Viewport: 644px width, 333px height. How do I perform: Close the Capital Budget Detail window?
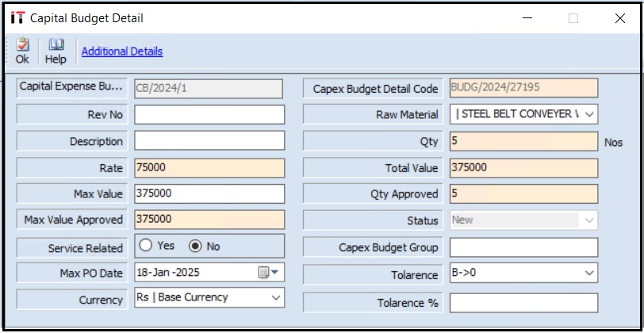(x=619, y=18)
